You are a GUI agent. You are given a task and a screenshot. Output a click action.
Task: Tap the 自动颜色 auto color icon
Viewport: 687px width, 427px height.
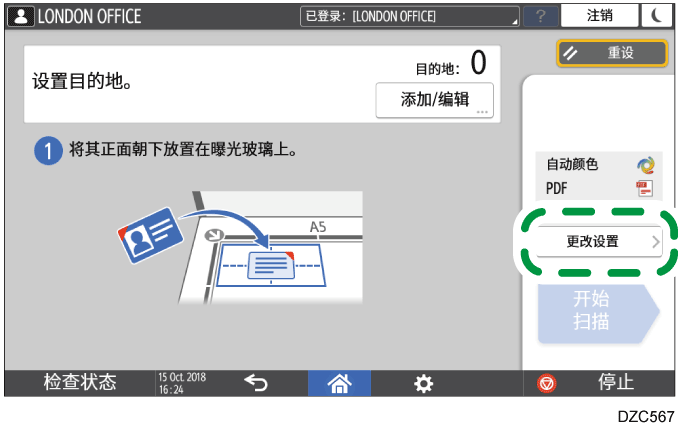645,165
